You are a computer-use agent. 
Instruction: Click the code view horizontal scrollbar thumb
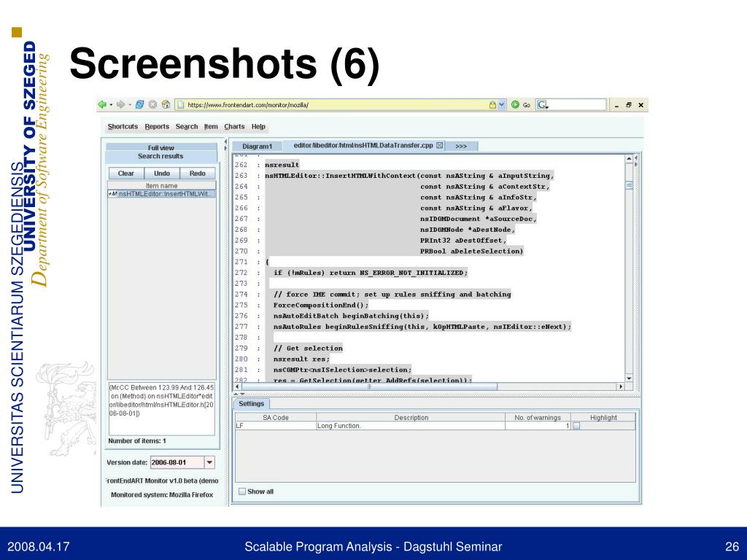(369, 386)
